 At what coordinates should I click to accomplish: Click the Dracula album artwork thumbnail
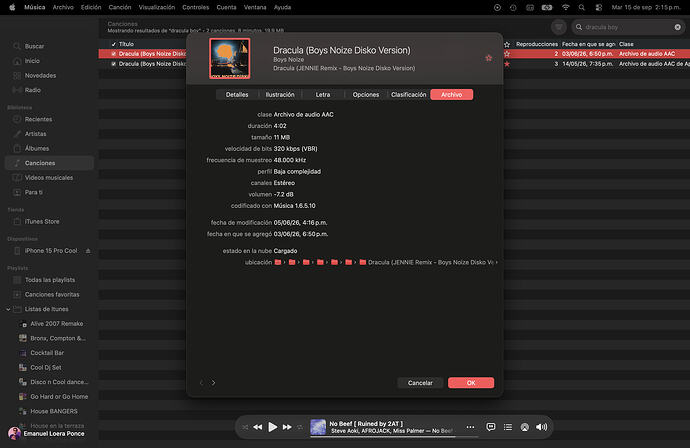(230, 59)
